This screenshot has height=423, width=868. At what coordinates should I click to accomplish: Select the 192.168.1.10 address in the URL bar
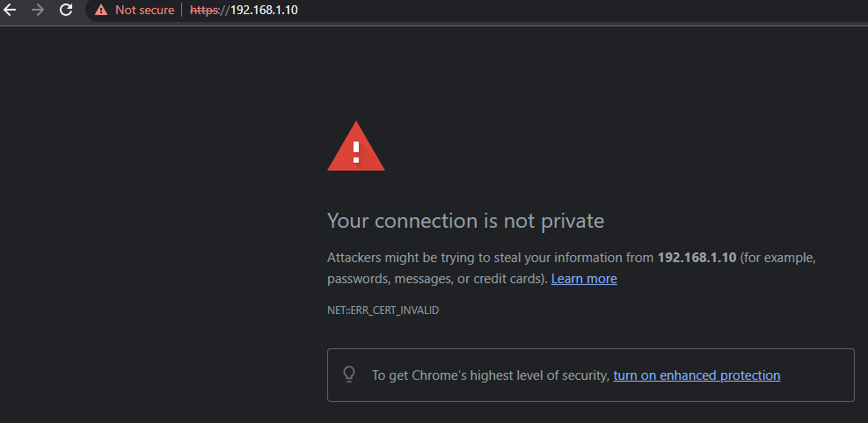click(x=266, y=10)
